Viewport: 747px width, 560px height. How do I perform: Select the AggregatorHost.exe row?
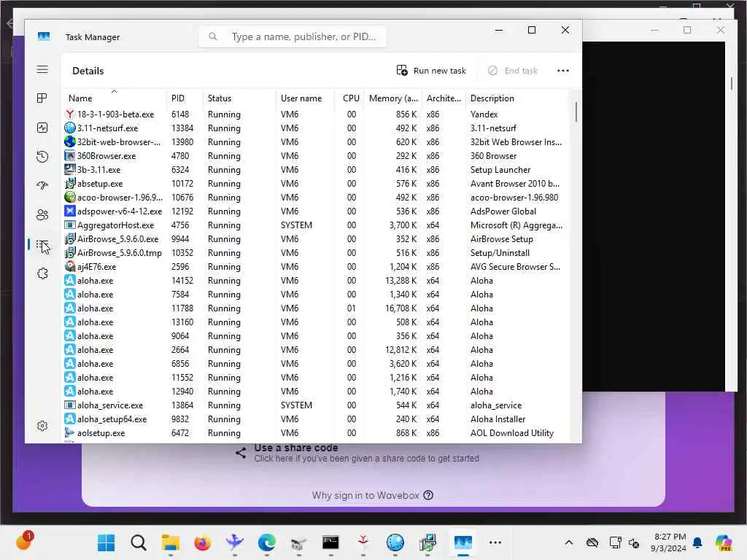(x=316, y=225)
